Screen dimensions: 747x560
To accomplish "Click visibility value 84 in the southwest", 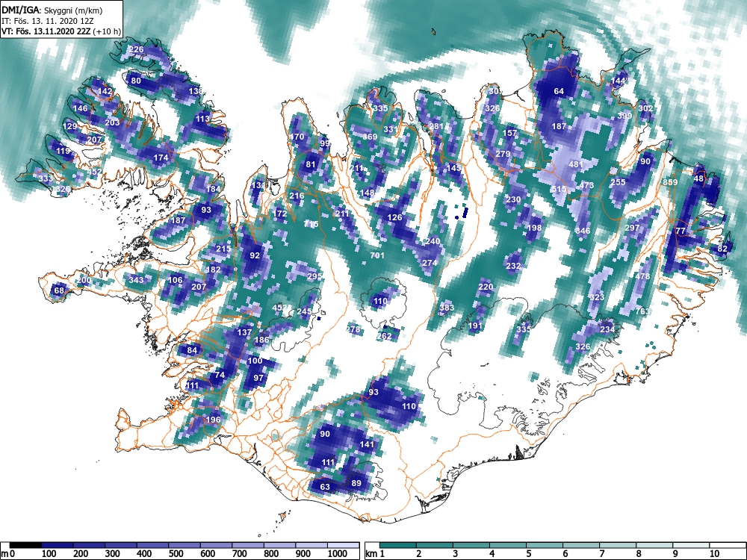I will tap(192, 350).
